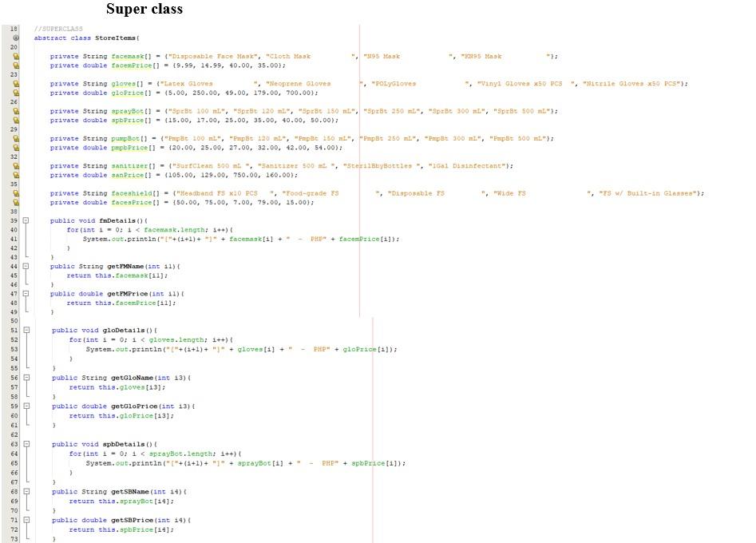
Task: Click the hint bulb beside the sanPrice[] declaration
Action: pyautogui.click(x=16, y=176)
